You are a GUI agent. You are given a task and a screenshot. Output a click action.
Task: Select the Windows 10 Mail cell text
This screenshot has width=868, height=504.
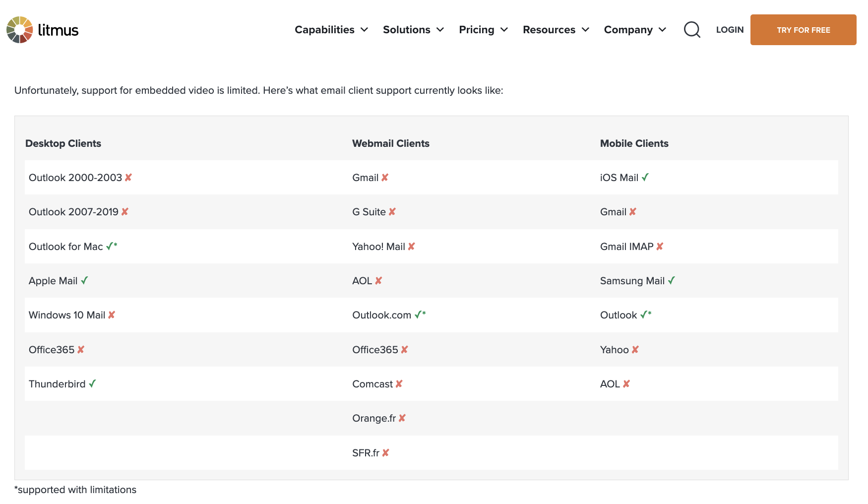(67, 315)
